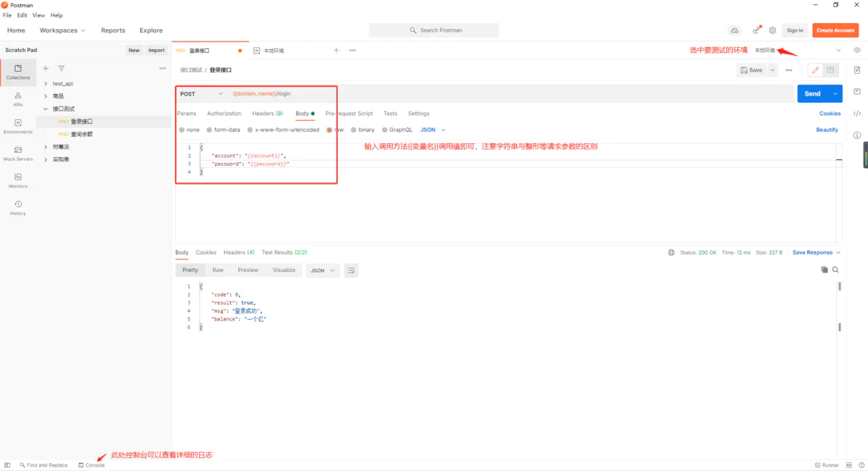868x471 pixels.
Task: Open the Save Response dropdown
Action: (x=817, y=253)
